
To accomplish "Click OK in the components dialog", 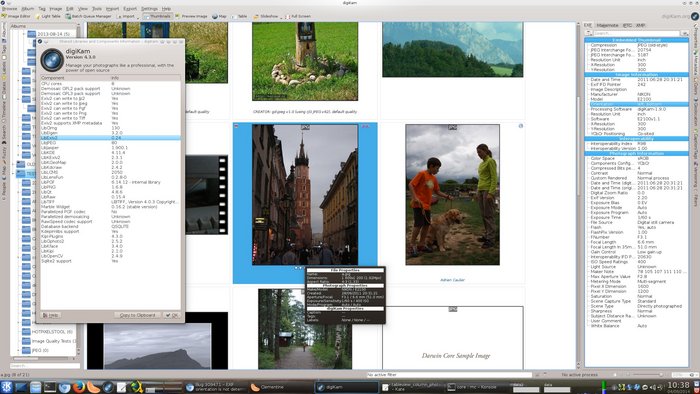I will tap(171, 315).
